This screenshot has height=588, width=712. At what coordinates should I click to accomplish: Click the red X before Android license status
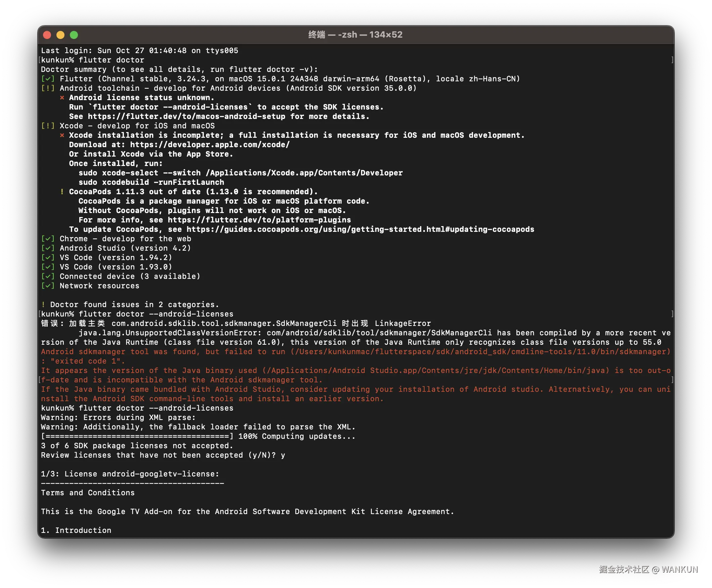coord(62,98)
